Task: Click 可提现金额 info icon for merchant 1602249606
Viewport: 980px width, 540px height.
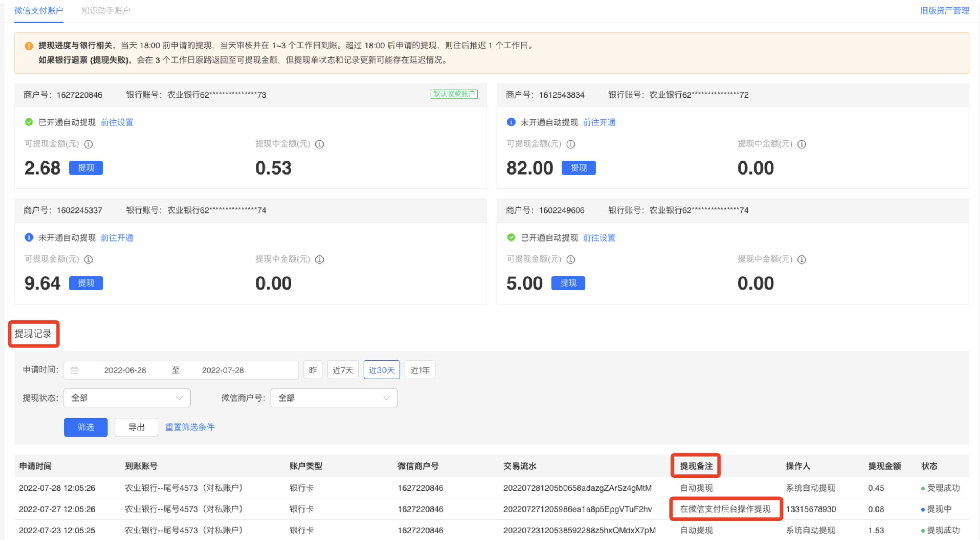Action: (x=571, y=259)
